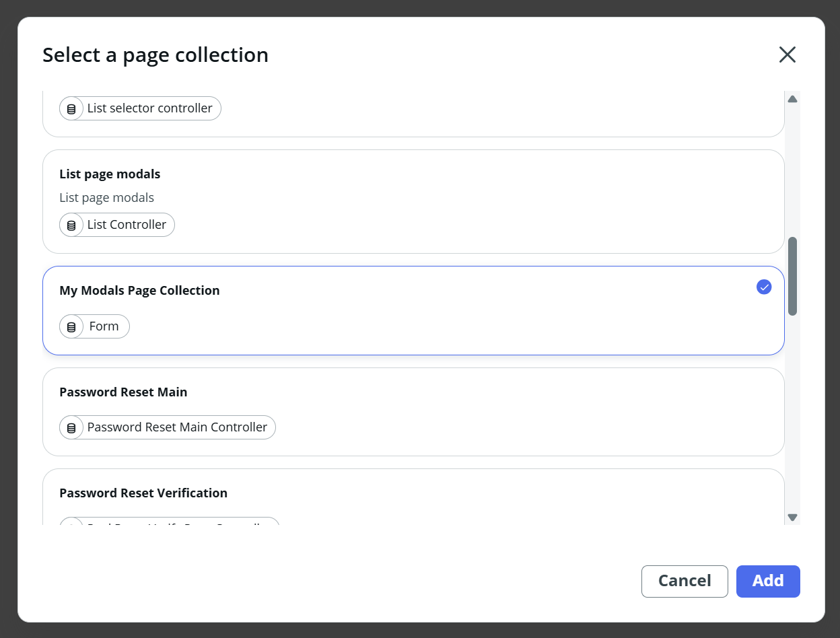Toggle selected checkmark on My Modals Page Collection

tap(763, 287)
